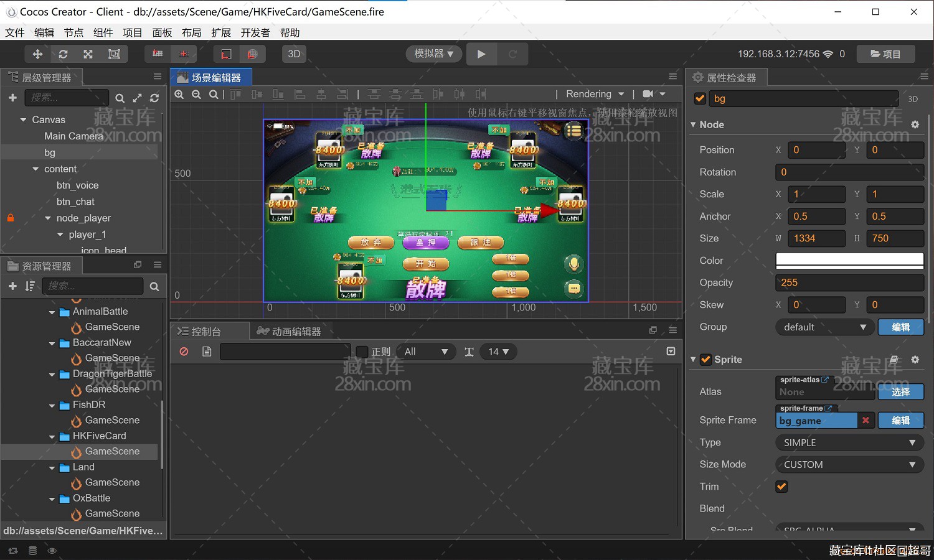Click the white Color swatch
The image size is (934, 560).
(849, 260)
